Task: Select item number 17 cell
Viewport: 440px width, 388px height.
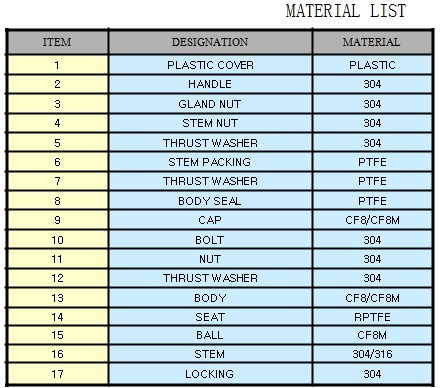Action: tap(57, 374)
